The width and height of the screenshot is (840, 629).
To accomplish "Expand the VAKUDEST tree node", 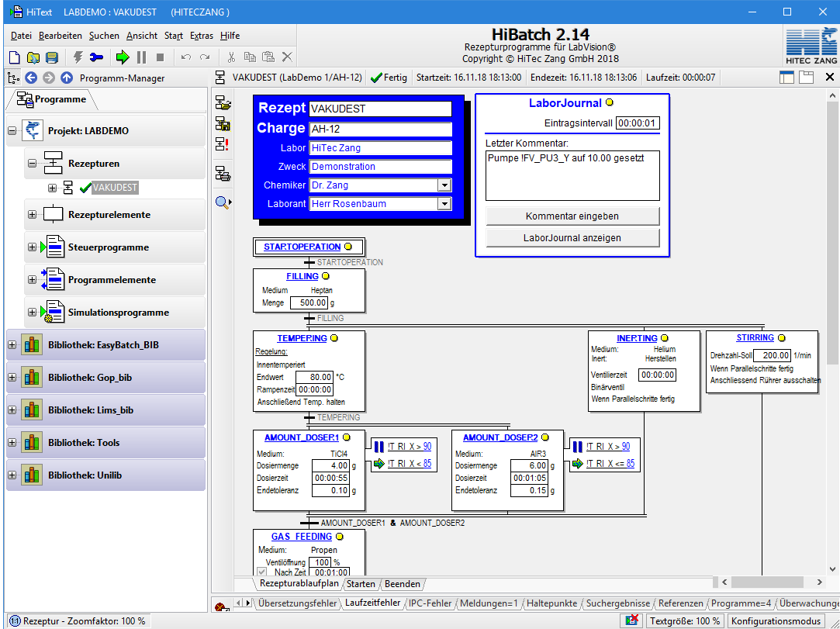I will [53, 188].
